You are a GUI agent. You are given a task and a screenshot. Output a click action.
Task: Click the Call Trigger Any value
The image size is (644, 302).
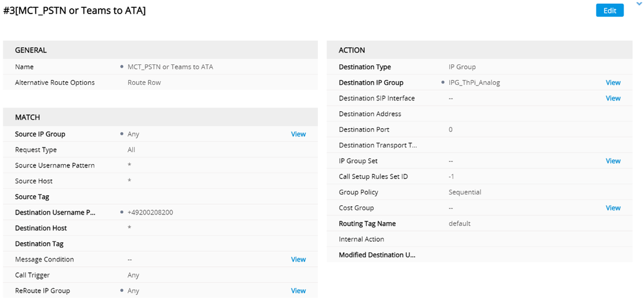click(x=133, y=275)
